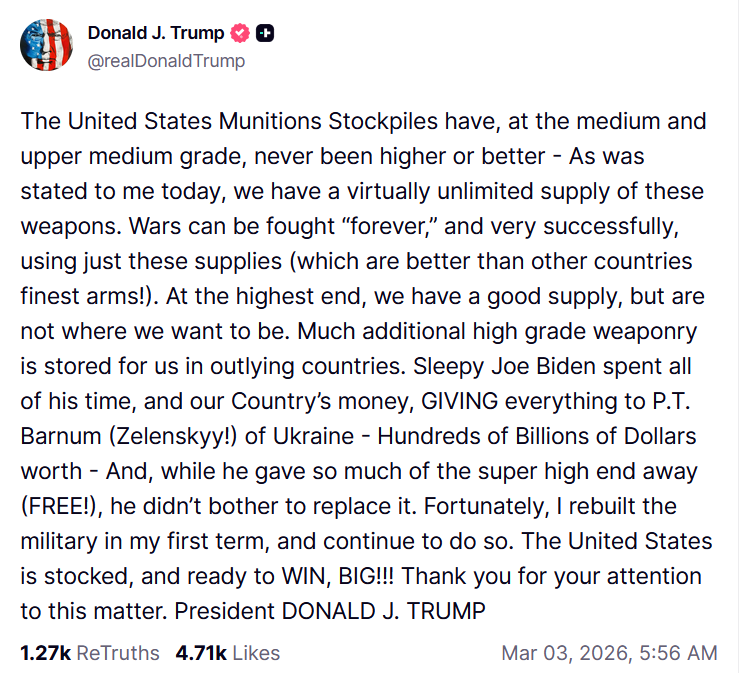Click the red verified checkmark badge
The image size is (740, 673).
tap(240, 34)
